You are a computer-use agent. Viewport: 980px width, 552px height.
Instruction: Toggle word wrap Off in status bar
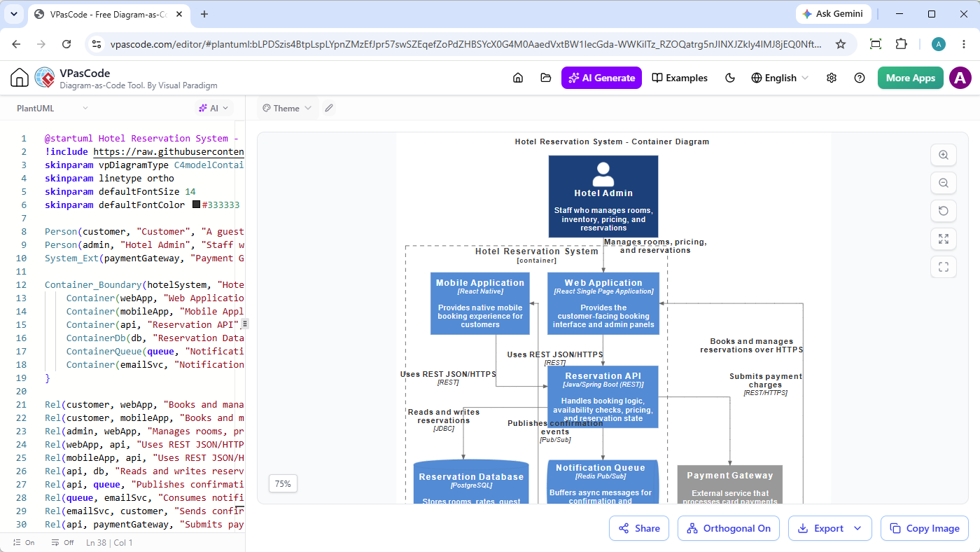pyautogui.click(x=63, y=543)
